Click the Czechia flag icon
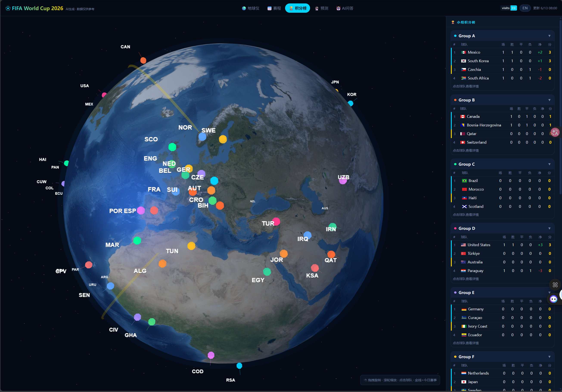Viewport: 562px width, 392px height. pos(463,70)
